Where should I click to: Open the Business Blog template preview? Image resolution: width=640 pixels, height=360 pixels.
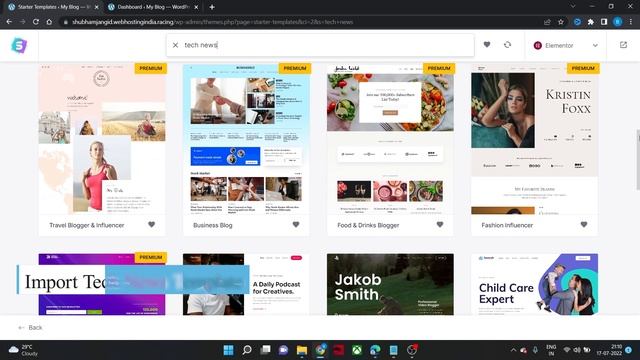coord(246,139)
